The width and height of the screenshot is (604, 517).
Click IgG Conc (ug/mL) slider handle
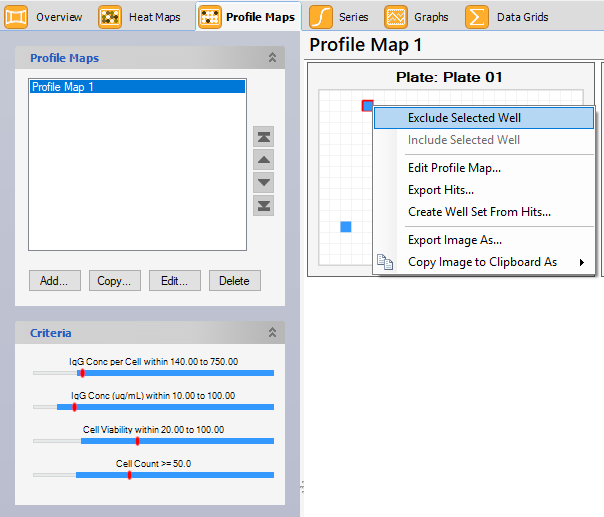click(74, 407)
